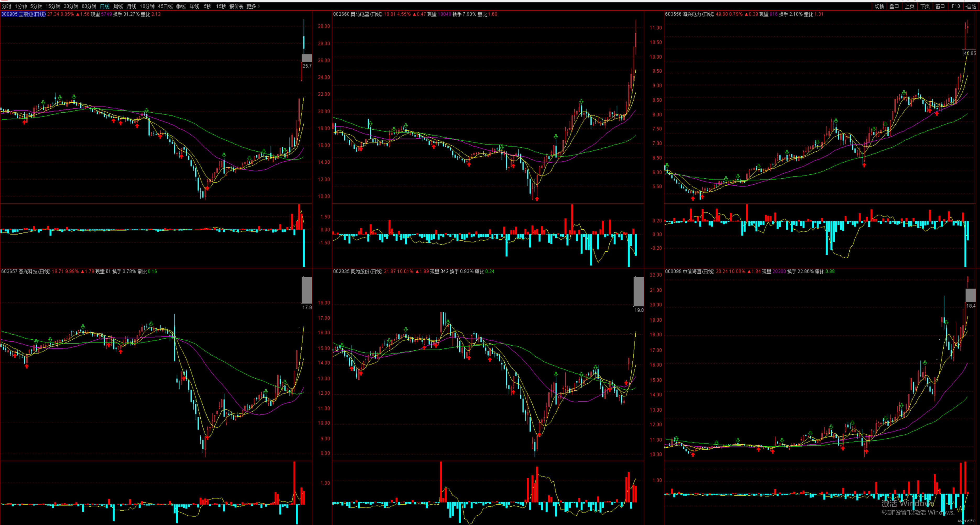
Task: Select the 15分钟 period tab
Action: point(53,7)
